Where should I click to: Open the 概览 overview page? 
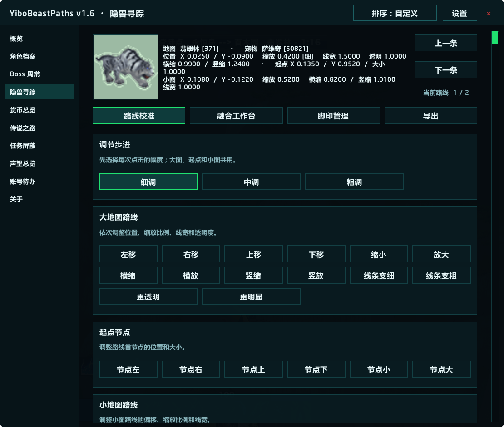(x=40, y=39)
